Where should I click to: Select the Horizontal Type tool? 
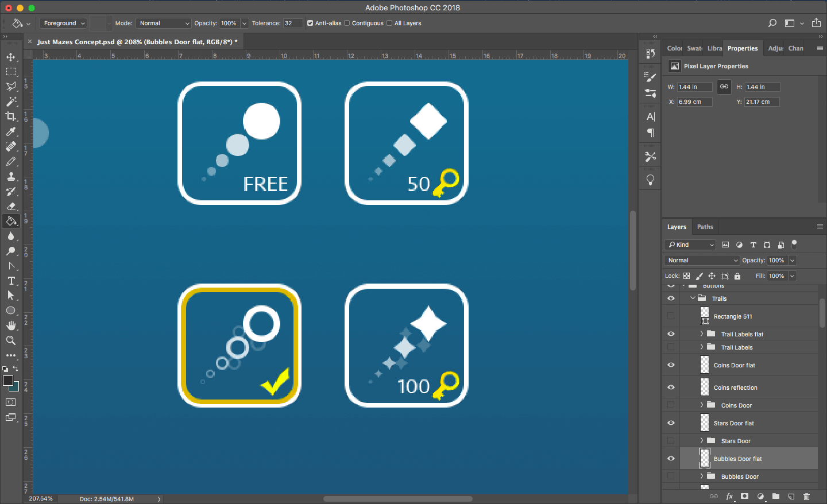click(x=11, y=281)
